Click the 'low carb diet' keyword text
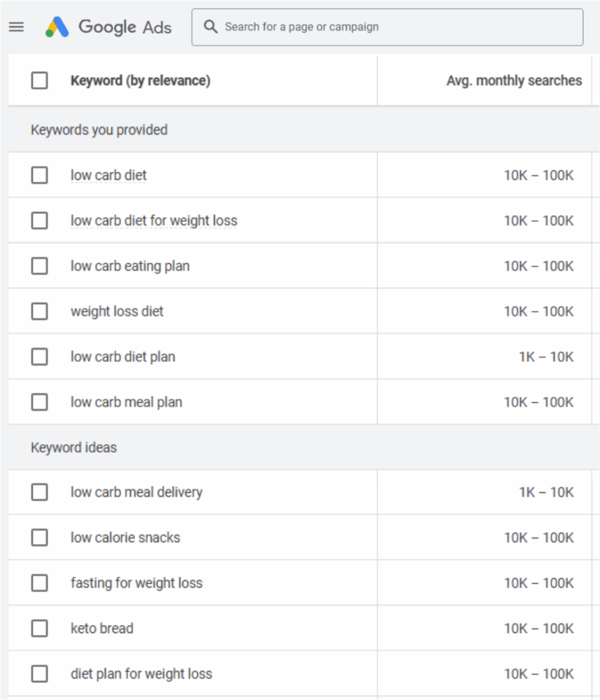 point(108,176)
